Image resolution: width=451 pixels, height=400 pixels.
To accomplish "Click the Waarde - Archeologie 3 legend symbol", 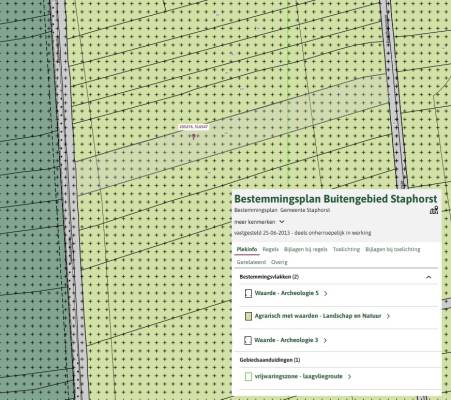I will pyautogui.click(x=248, y=340).
